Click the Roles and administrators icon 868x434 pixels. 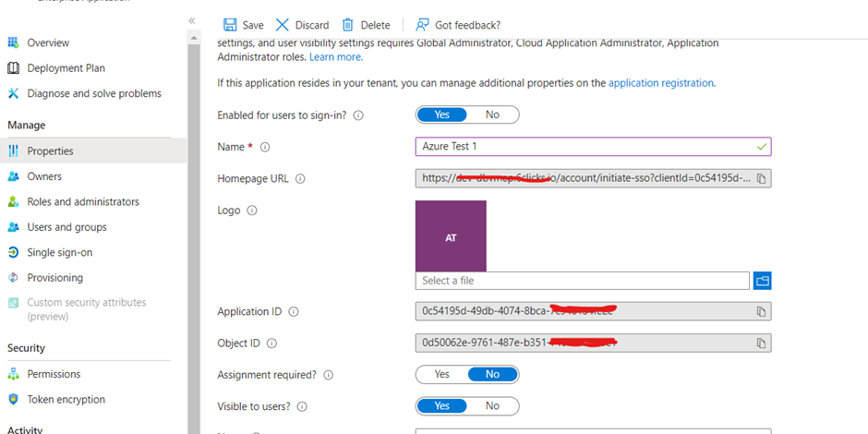(x=13, y=202)
